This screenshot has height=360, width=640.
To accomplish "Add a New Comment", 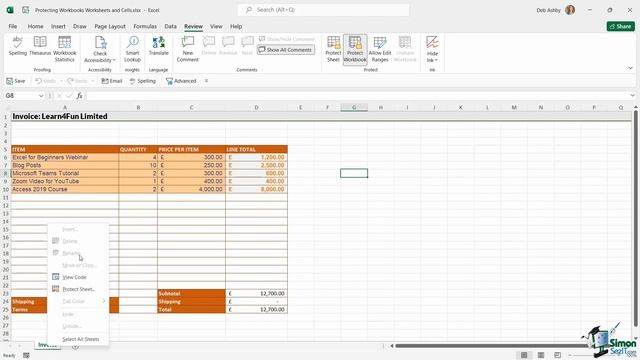I will click(188, 49).
